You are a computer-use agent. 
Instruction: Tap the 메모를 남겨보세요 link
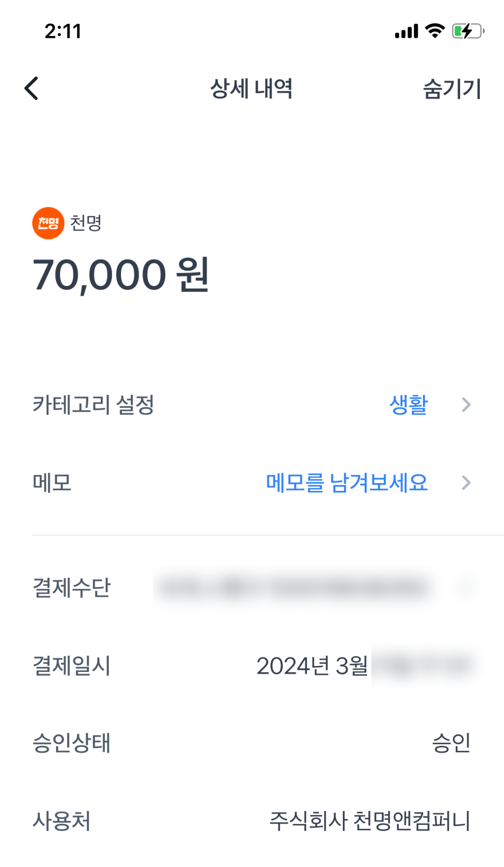click(x=347, y=483)
